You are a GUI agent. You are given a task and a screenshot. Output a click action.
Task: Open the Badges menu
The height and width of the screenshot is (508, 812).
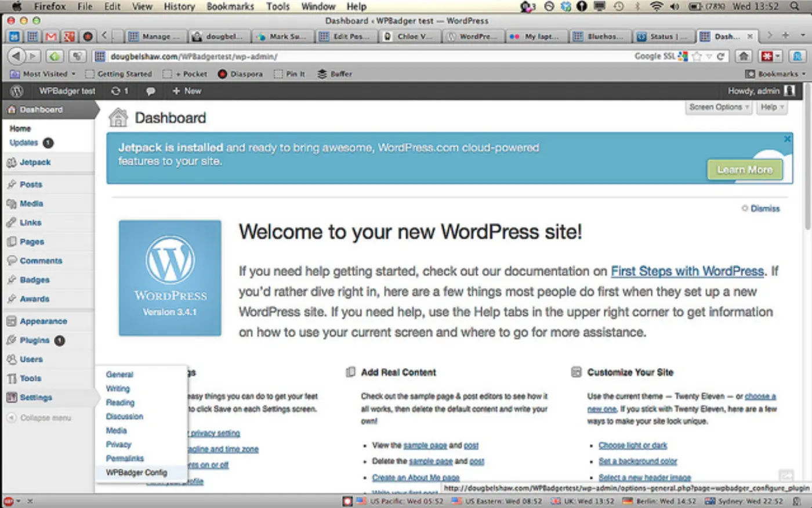(x=35, y=280)
